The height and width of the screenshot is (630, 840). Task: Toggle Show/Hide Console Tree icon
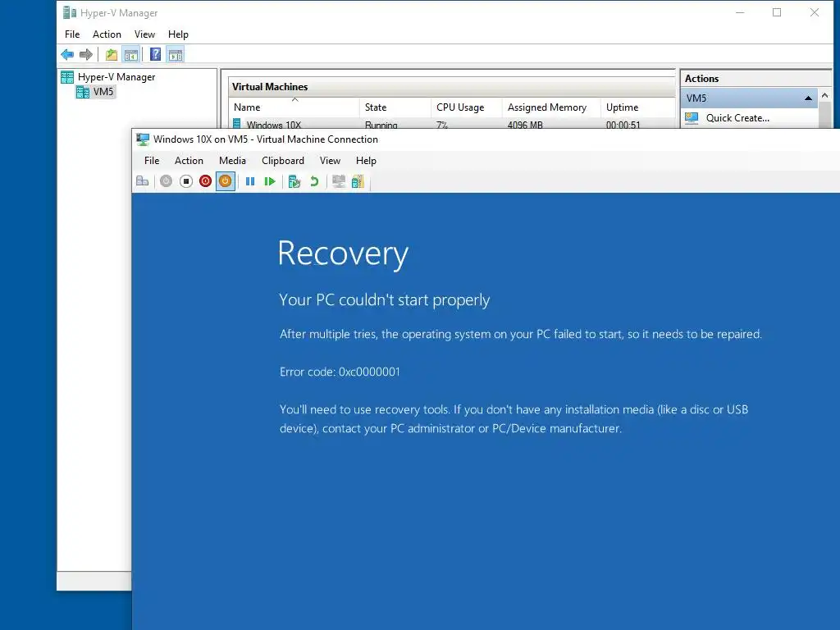coord(130,54)
